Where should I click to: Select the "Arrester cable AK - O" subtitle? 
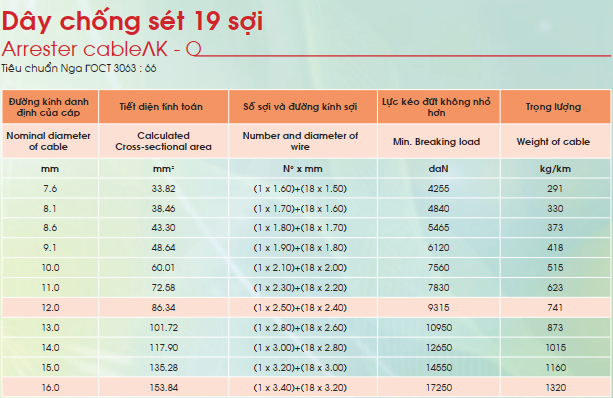tap(102, 49)
